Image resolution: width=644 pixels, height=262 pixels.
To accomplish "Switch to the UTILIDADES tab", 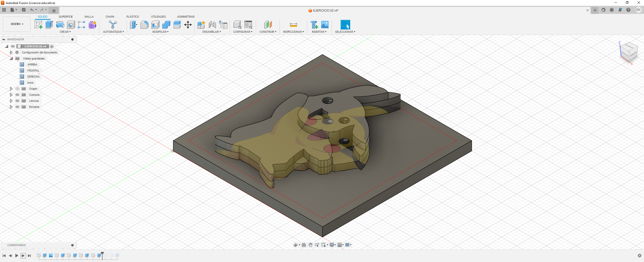I will (158, 17).
